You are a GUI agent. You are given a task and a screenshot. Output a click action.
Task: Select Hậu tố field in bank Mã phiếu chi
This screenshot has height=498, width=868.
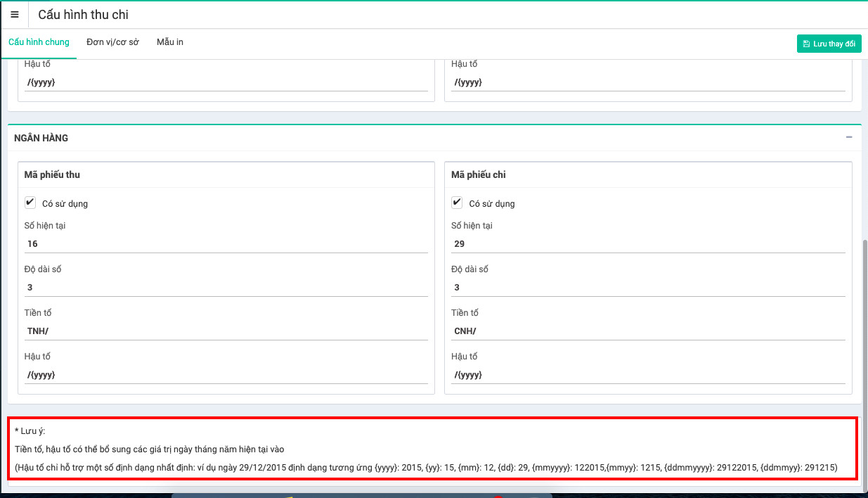pos(648,375)
